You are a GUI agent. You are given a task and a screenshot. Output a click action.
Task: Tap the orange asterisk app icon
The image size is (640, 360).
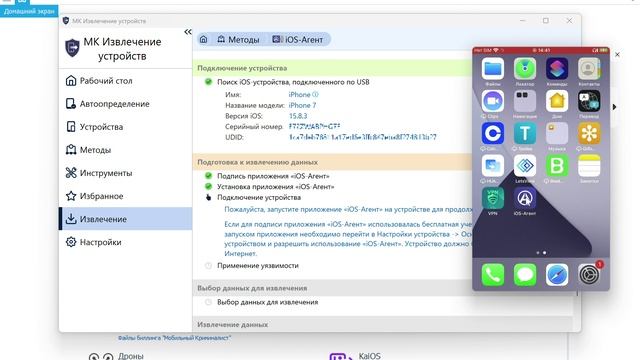pyautogui.click(x=589, y=133)
